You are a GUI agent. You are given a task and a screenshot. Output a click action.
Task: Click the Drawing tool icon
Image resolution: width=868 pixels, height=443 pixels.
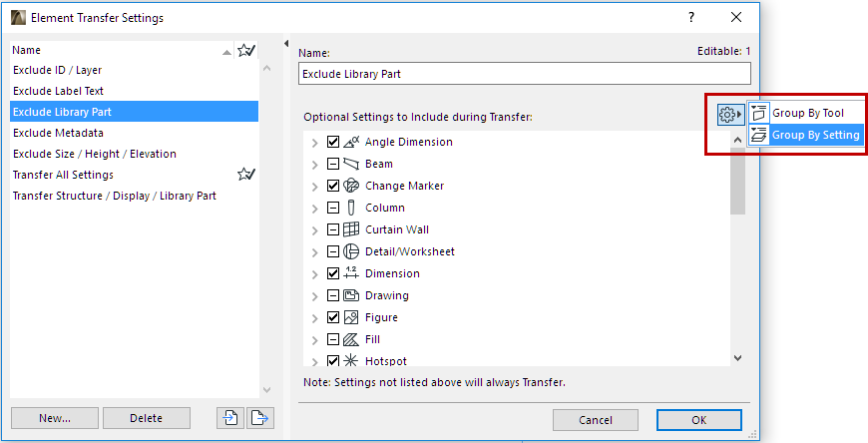351,295
